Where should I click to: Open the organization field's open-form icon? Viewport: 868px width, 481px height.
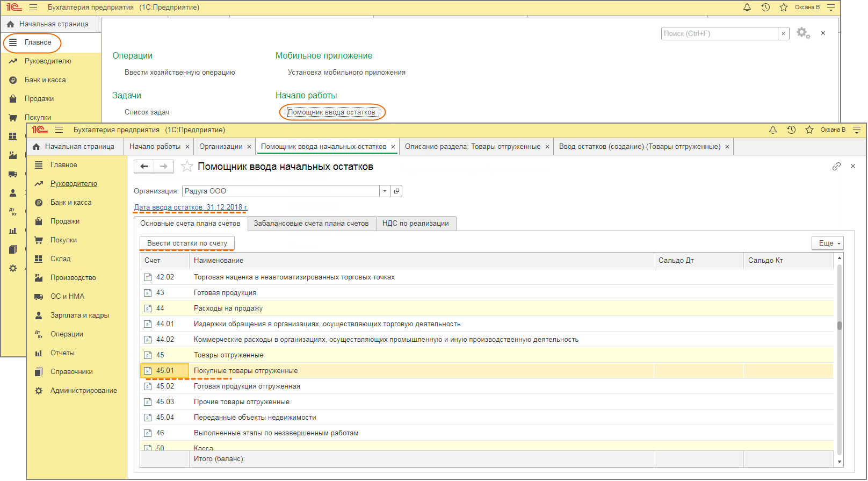tap(396, 191)
